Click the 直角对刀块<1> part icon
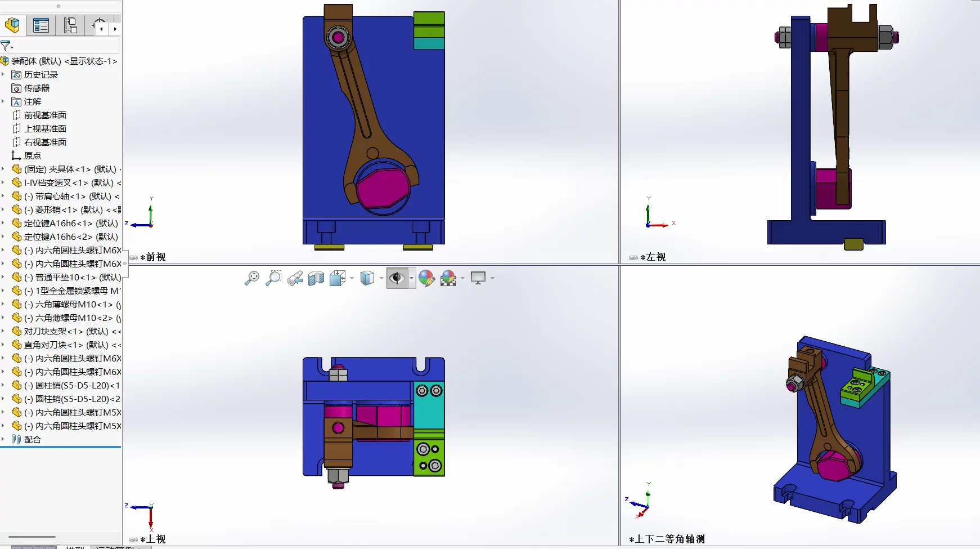 [17, 345]
